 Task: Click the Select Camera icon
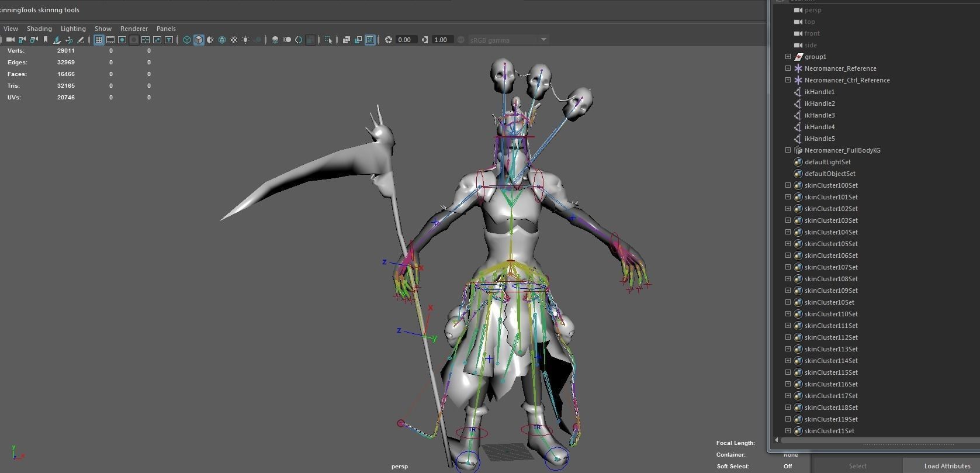[10, 40]
